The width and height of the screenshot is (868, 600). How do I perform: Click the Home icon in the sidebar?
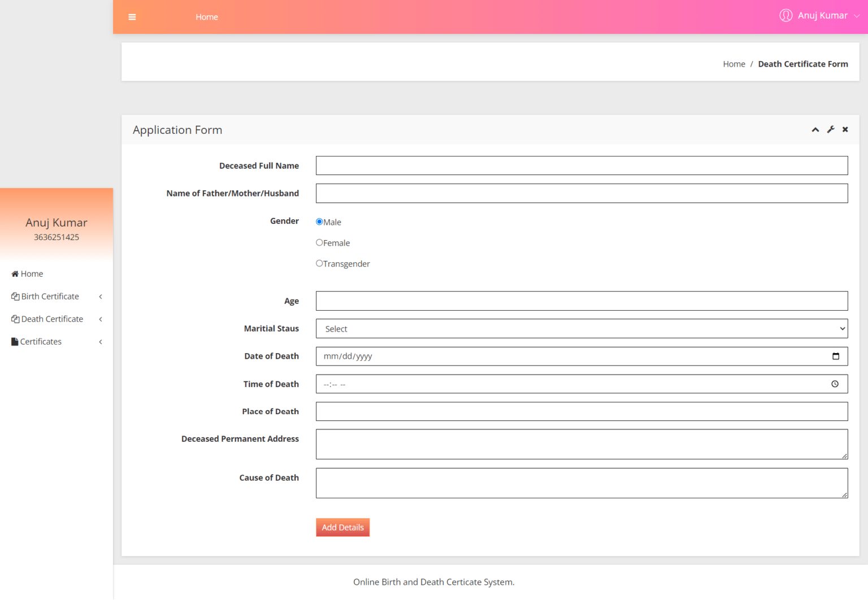click(15, 273)
